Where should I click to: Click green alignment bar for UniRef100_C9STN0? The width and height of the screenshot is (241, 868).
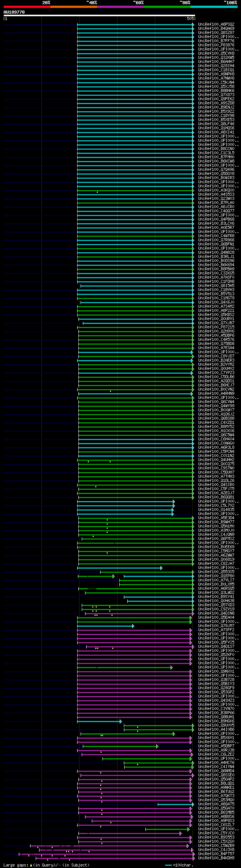click(136, 468)
